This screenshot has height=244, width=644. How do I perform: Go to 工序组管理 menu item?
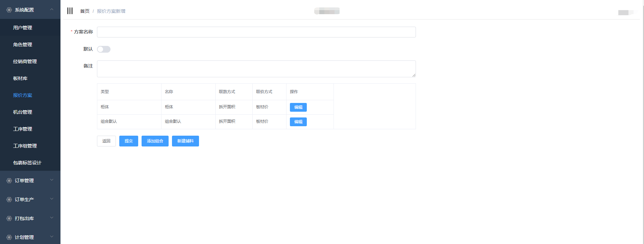point(25,146)
